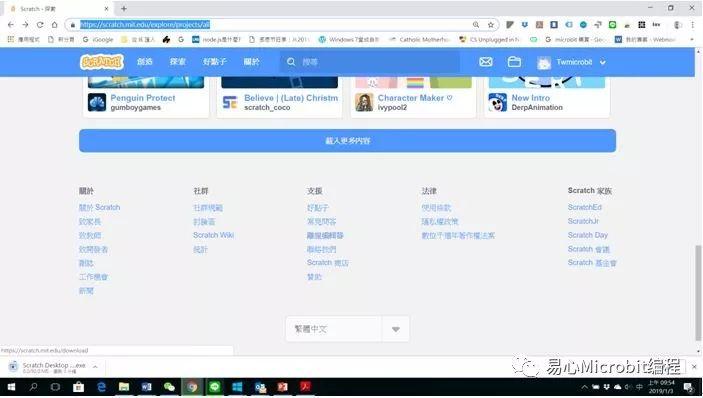
Task: Open the Scratch Day footer link
Action: [588, 235]
